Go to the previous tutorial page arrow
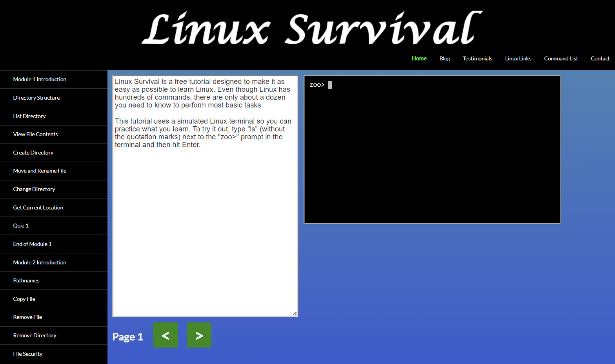 [166, 335]
